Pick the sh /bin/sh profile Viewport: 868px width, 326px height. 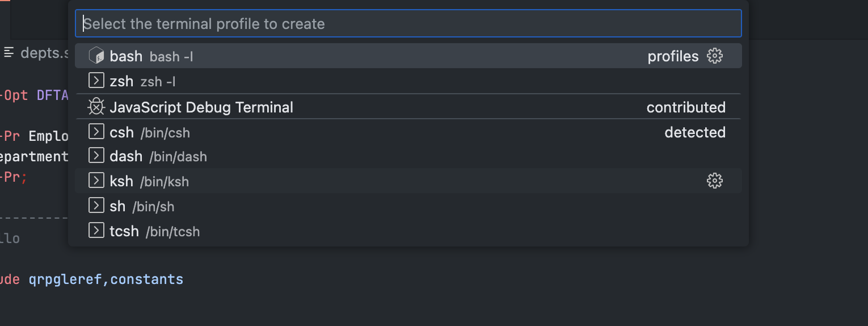[408, 206]
